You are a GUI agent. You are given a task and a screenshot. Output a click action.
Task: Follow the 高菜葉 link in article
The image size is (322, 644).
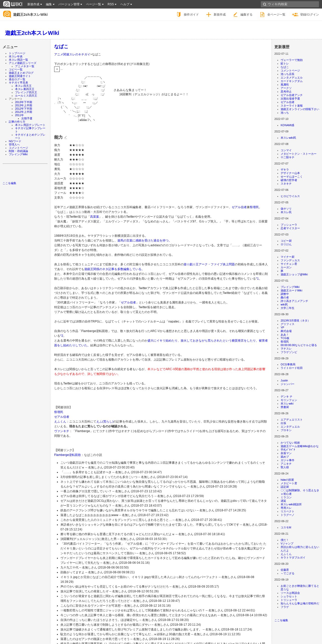click(95, 217)
